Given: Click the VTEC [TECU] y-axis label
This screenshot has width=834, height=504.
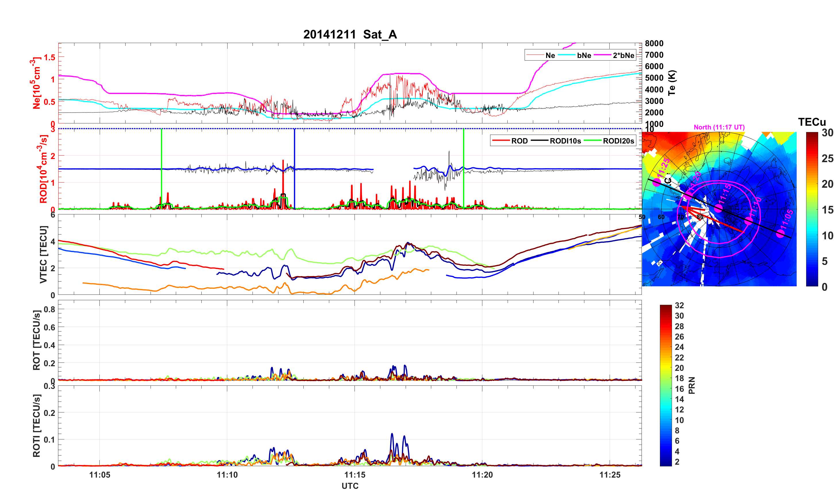Looking at the screenshot, I should click(43, 254).
